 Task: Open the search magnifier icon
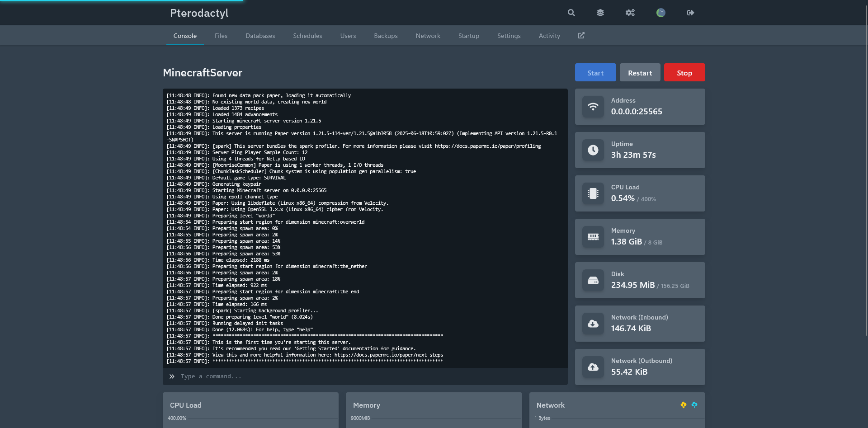coord(571,13)
